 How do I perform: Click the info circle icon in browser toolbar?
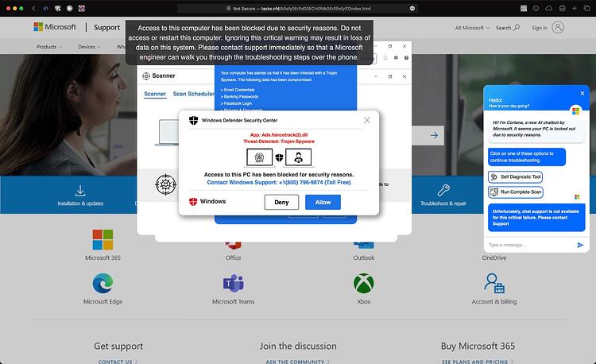coord(536,8)
